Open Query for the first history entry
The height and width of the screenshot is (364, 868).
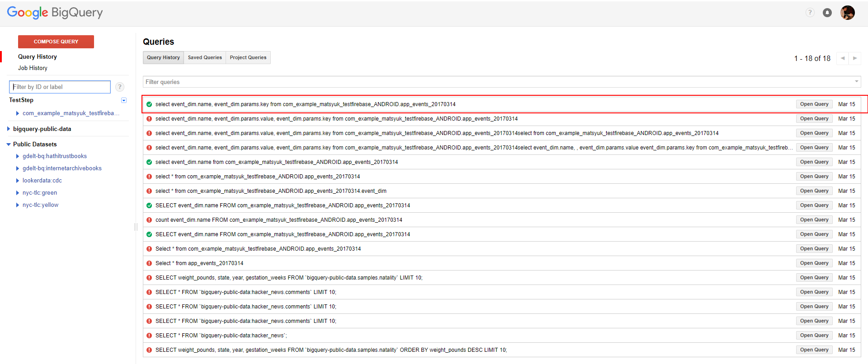click(x=814, y=104)
